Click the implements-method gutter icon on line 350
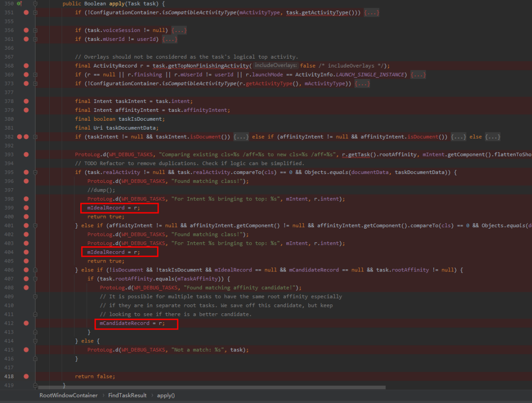The image size is (532, 403). pos(19,4)
